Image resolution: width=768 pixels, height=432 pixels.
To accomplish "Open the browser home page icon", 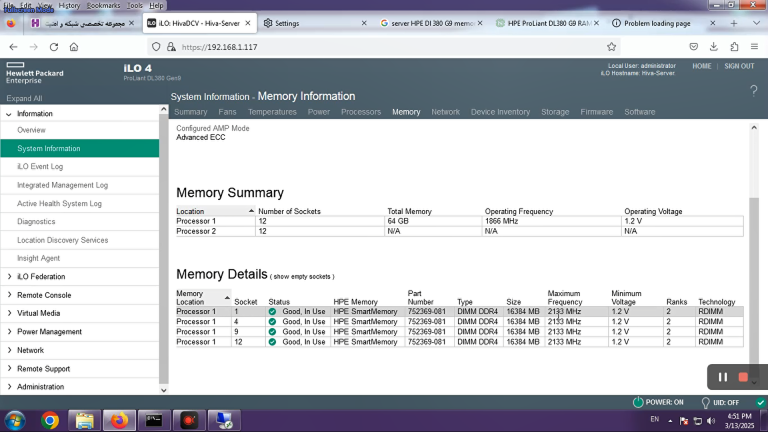I will (x=74, y=47).
